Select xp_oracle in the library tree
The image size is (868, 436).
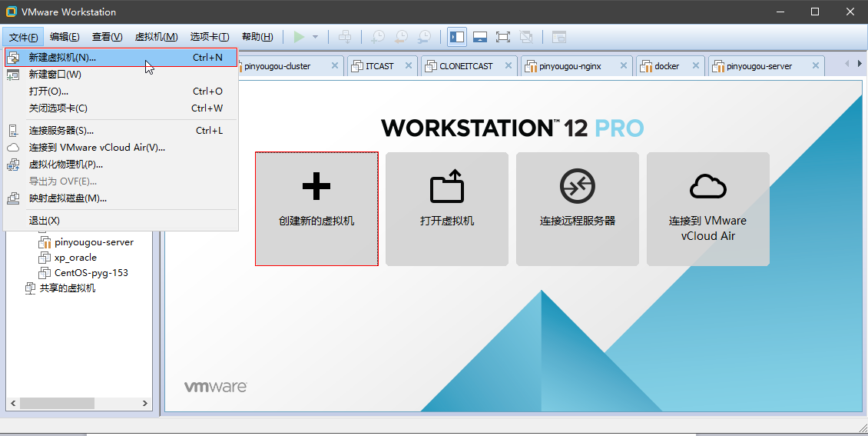coord(75,258)
